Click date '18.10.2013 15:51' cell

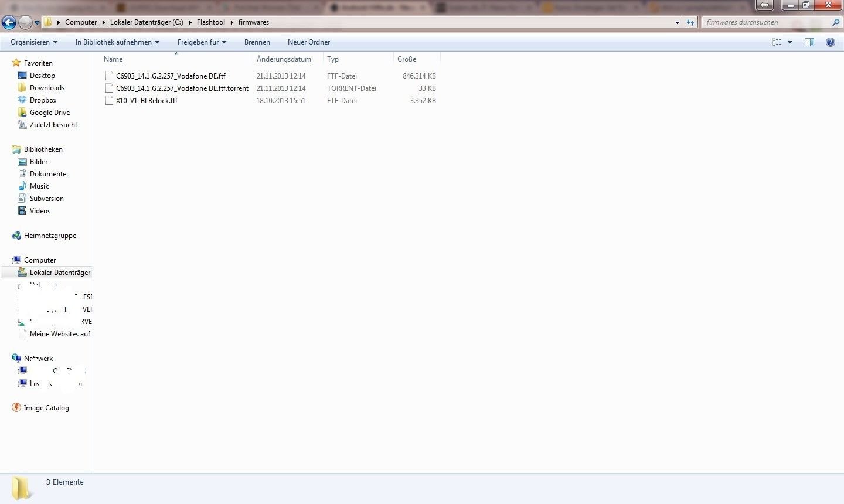[281, 101]
